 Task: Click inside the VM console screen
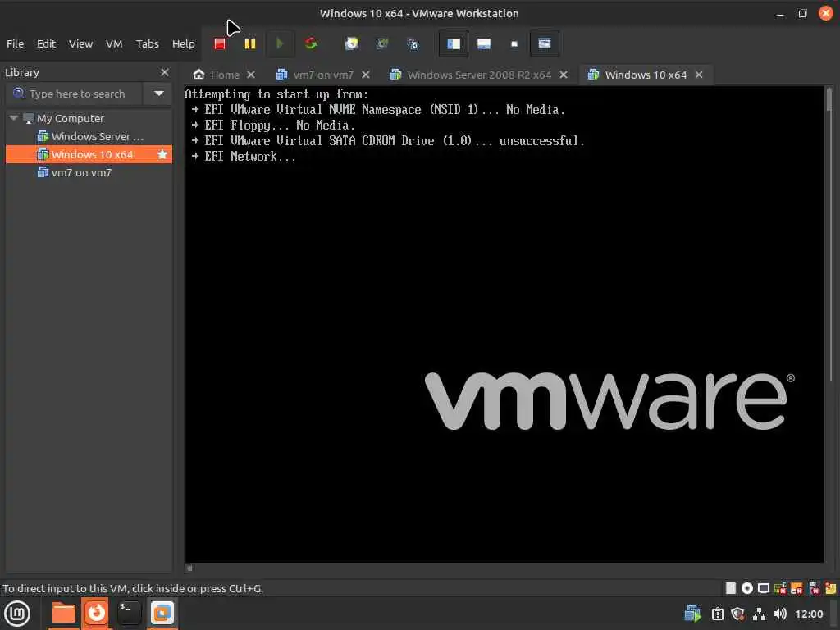point(504,325)
